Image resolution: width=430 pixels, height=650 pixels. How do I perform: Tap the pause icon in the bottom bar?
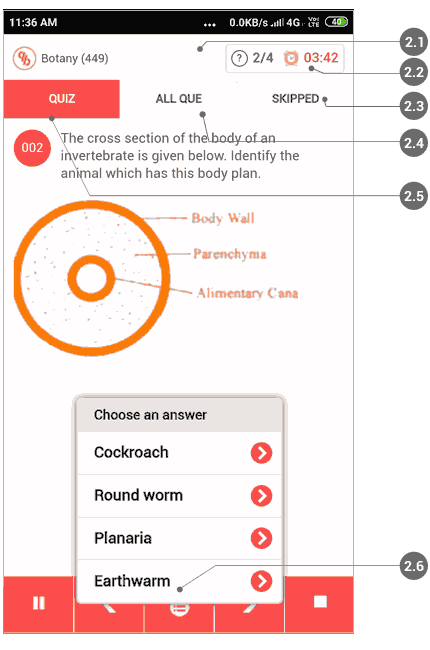coord(39,603)
